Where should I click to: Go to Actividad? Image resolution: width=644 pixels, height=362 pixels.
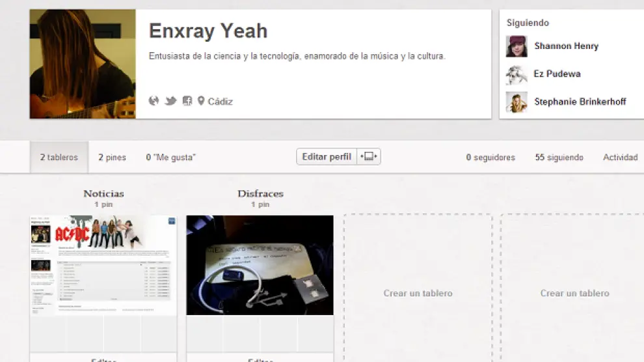[620, 158]
